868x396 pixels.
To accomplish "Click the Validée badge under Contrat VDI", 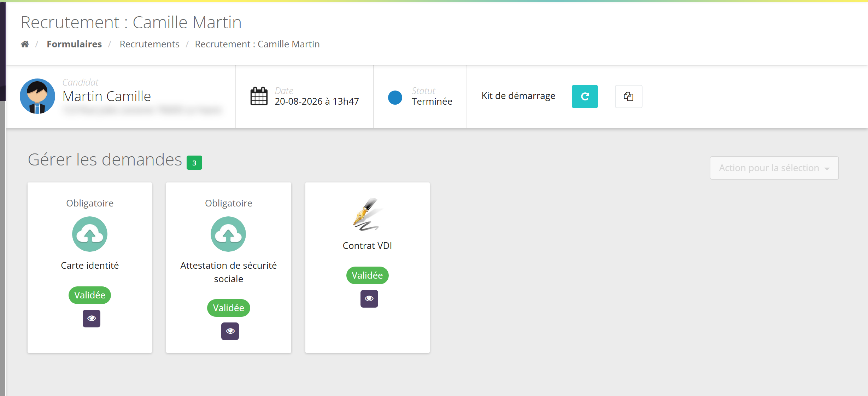I will click(367, 275).
